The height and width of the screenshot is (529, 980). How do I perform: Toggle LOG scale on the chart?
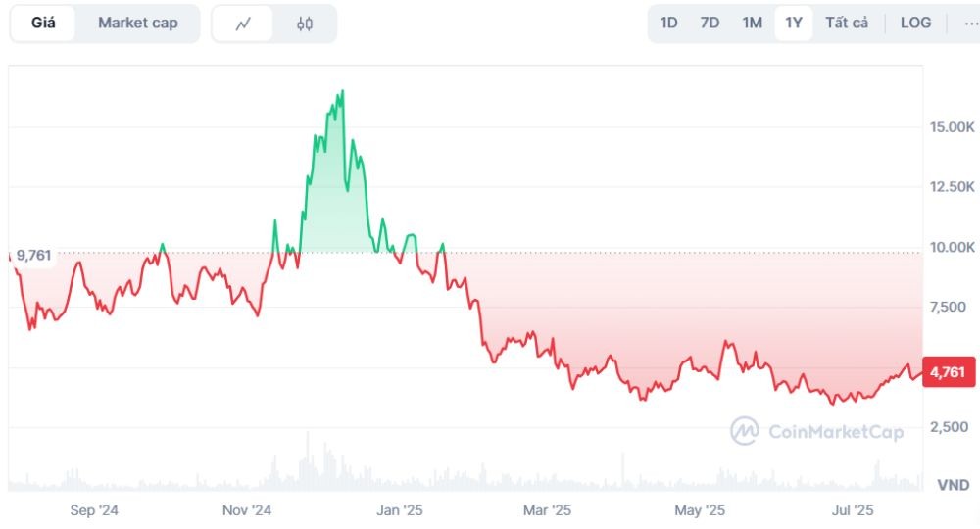[915, 23]
